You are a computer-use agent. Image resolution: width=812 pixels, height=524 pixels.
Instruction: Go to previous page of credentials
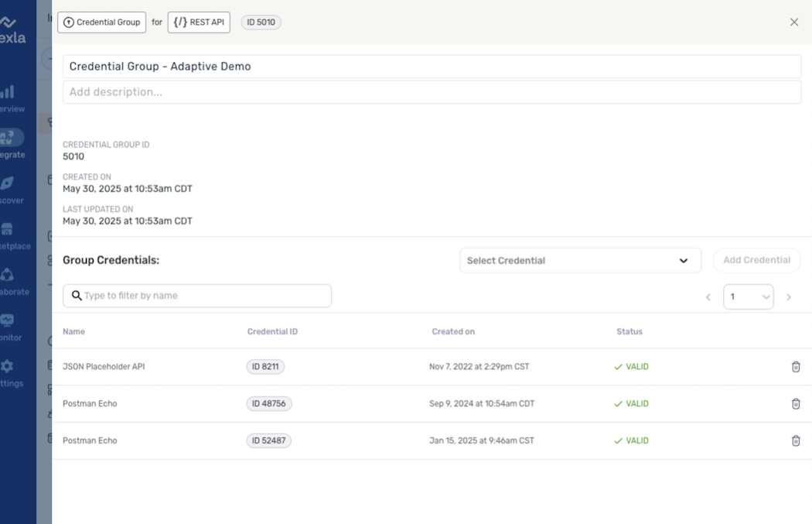point(708,297)
